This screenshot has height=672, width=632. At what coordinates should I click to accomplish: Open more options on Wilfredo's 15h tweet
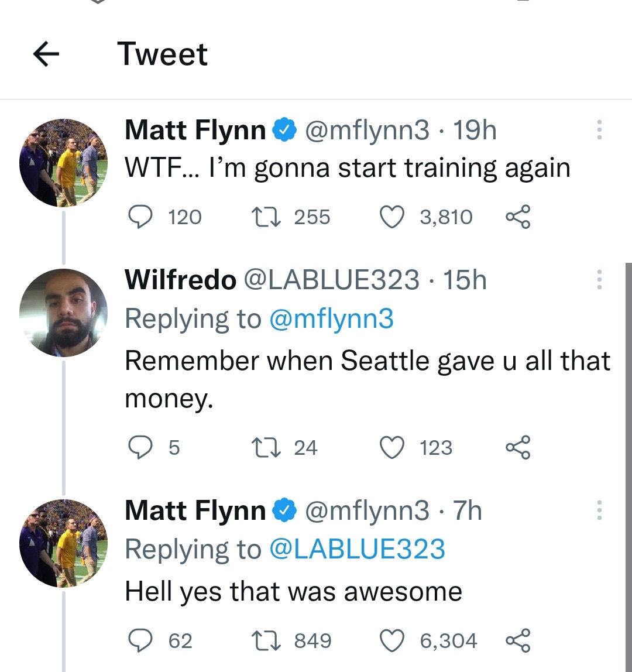pos(598,280)
